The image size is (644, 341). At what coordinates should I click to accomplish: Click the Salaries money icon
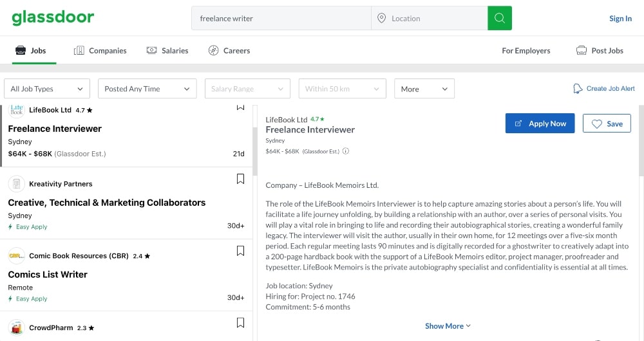(x=151, y=50)
